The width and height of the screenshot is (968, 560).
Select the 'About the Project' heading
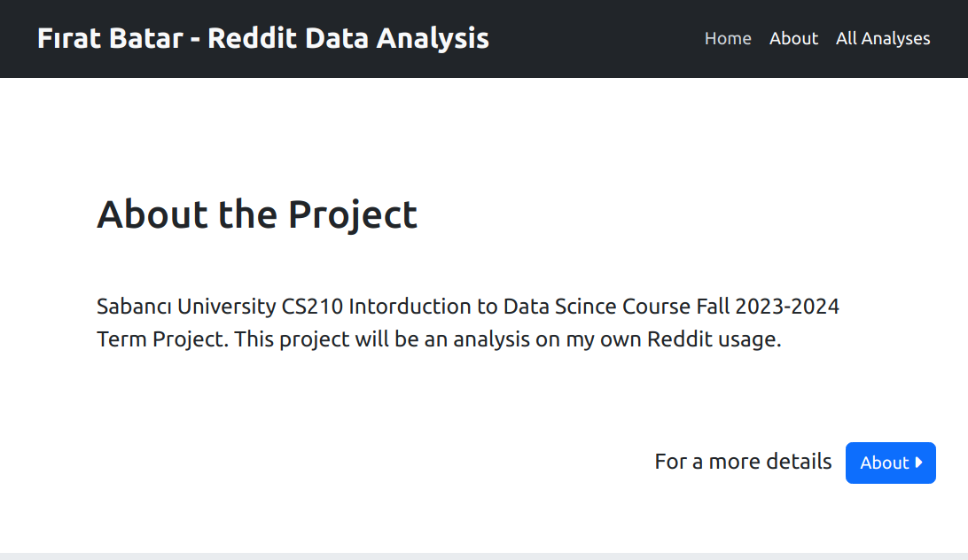click(257, 214)
